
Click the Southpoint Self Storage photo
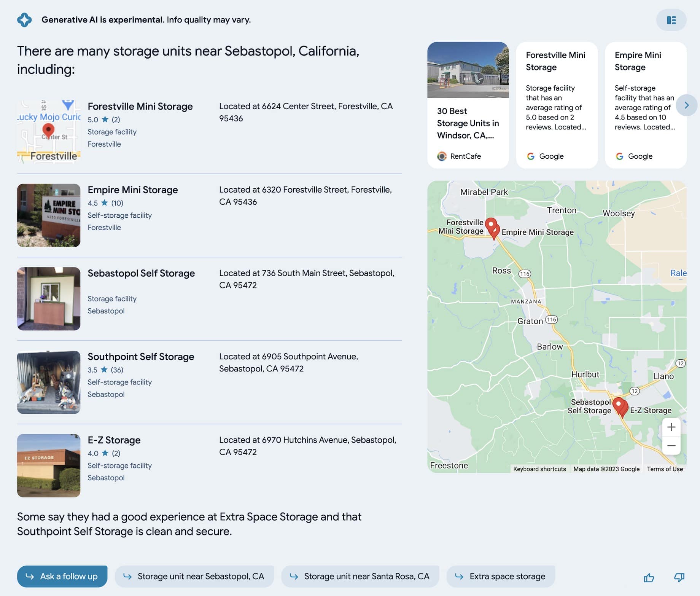point(49,382)
